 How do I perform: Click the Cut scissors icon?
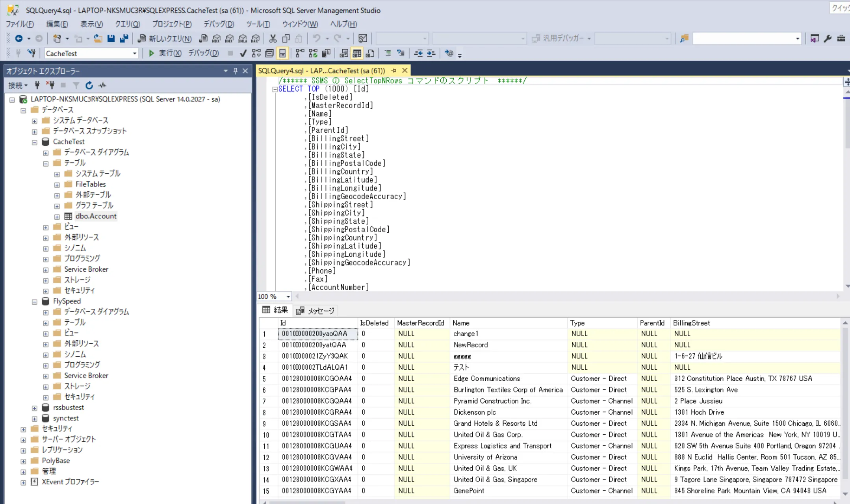[273, 38]
